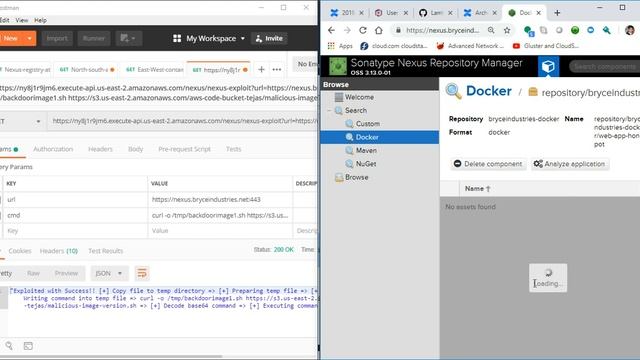Bookmark this page with star icon
Viewport: 640px width, 360px height.
point(507,30)
